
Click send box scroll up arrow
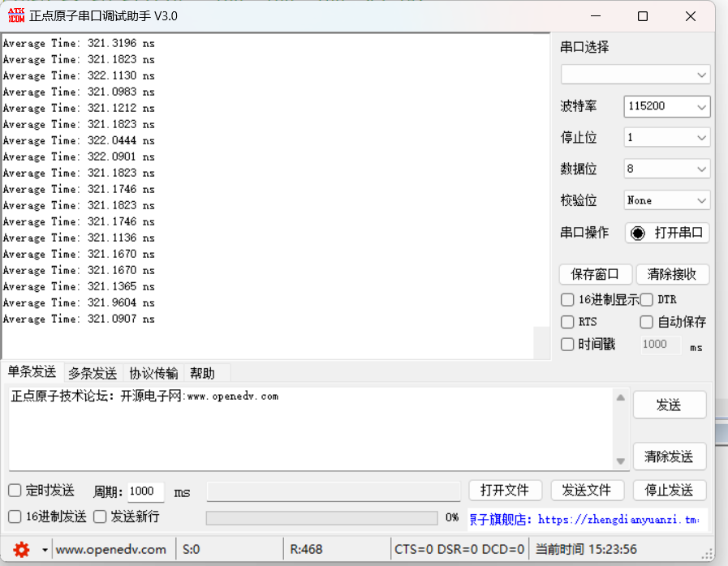pyautogui.click(x=621, y=397)
